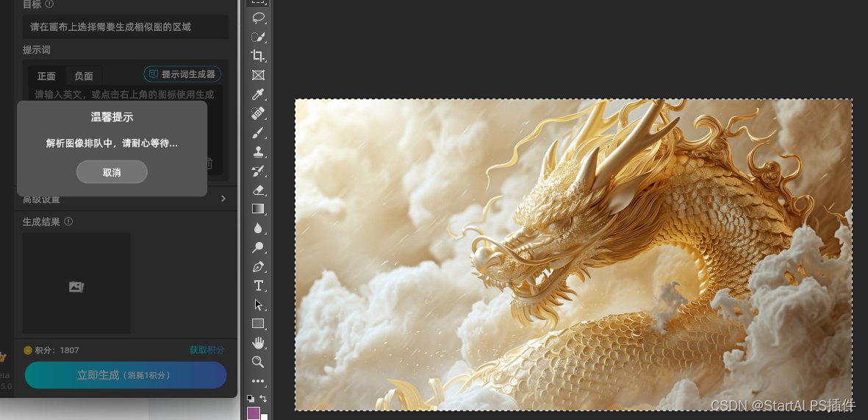Click the 提示词 section label
Viewport: 868px width, 420px height.
click(37, 50)
